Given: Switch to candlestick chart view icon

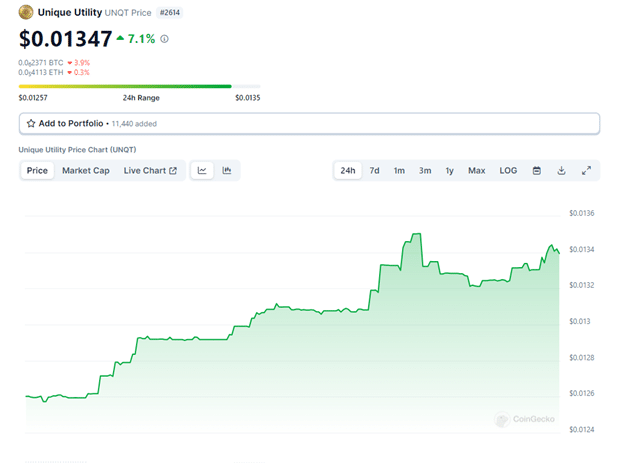Looking at the screenshot, I should 227,171.
